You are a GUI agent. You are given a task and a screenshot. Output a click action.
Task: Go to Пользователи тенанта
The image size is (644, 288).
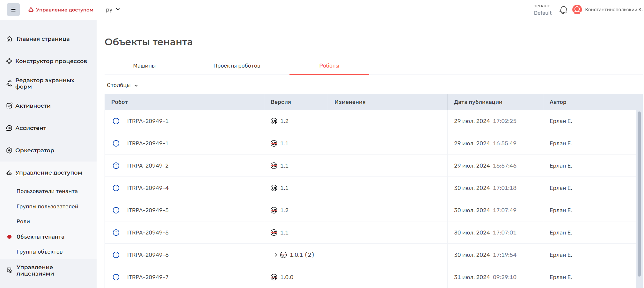47,191
